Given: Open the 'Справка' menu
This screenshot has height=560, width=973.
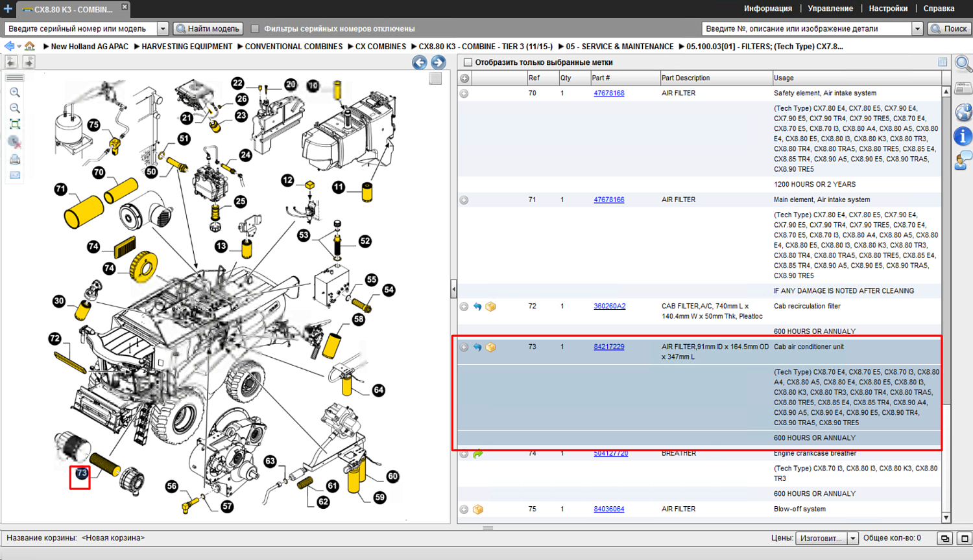Looking at the screenshot, I should (x=939, y=8).
